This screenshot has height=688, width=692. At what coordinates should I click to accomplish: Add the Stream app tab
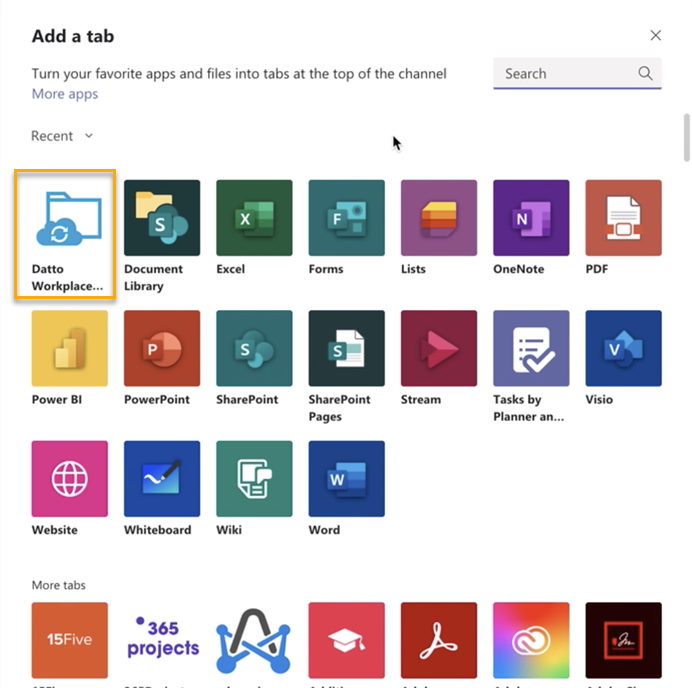click(x=438, y=348)
